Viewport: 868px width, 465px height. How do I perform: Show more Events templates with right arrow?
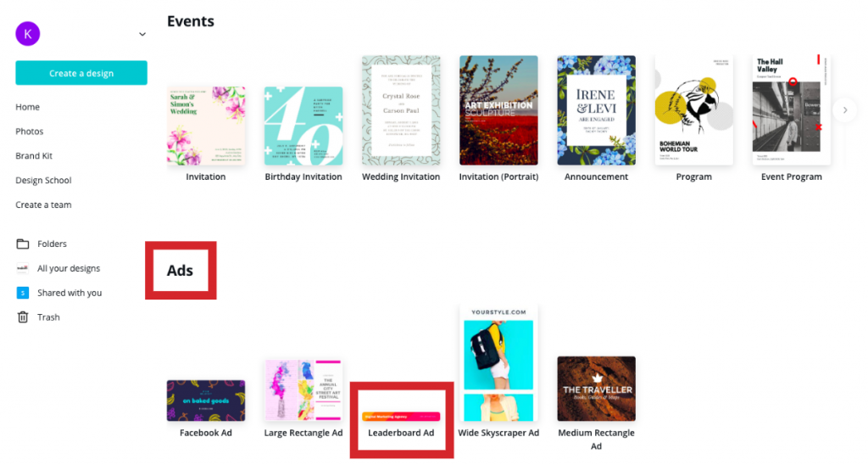(845, 109)
